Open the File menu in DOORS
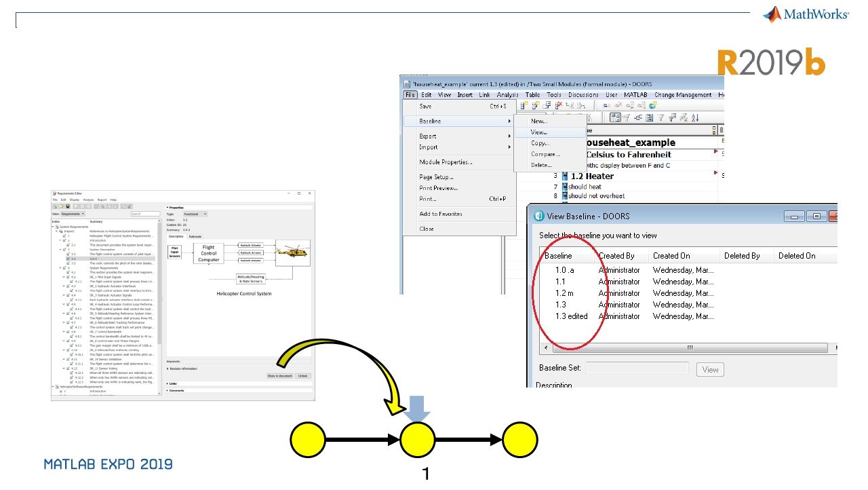Screen dimensions: 868x490 point(410,95)
